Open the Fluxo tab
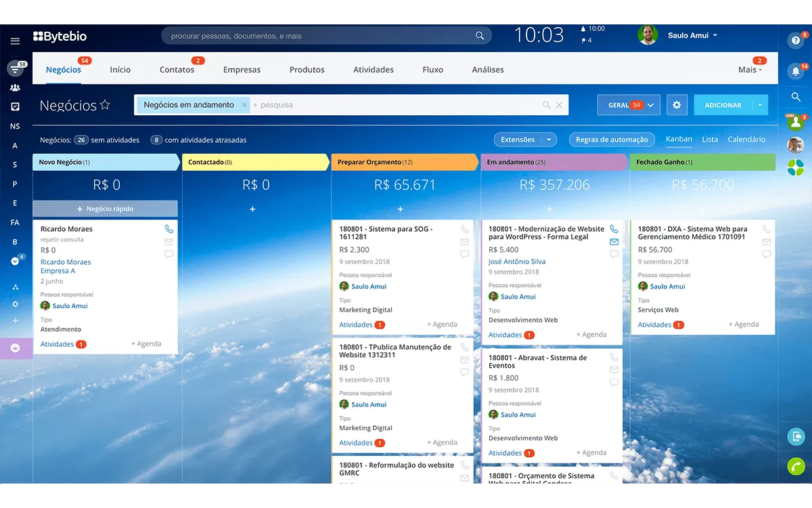The width and height of the screenshot is (812, 508). coord(432,70)
